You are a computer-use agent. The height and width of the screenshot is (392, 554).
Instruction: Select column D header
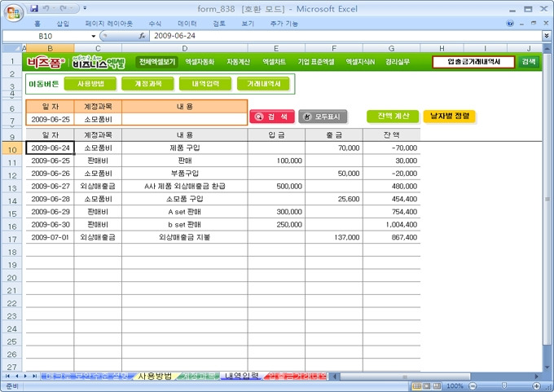(185, 48)
